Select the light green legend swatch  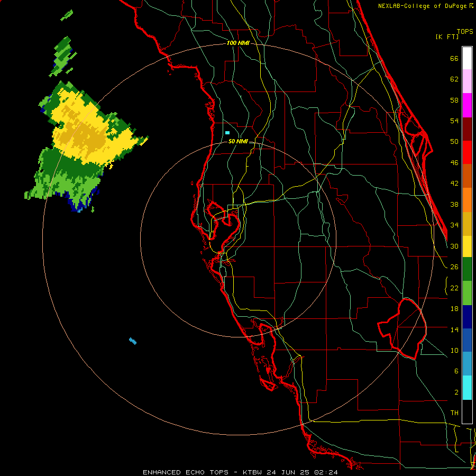point(467,293)
